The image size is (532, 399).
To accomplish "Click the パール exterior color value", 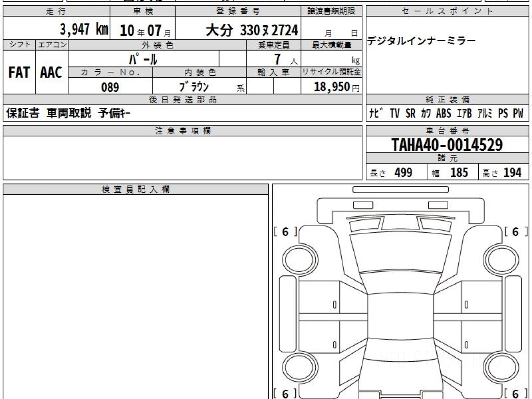I will pos(143,59).
